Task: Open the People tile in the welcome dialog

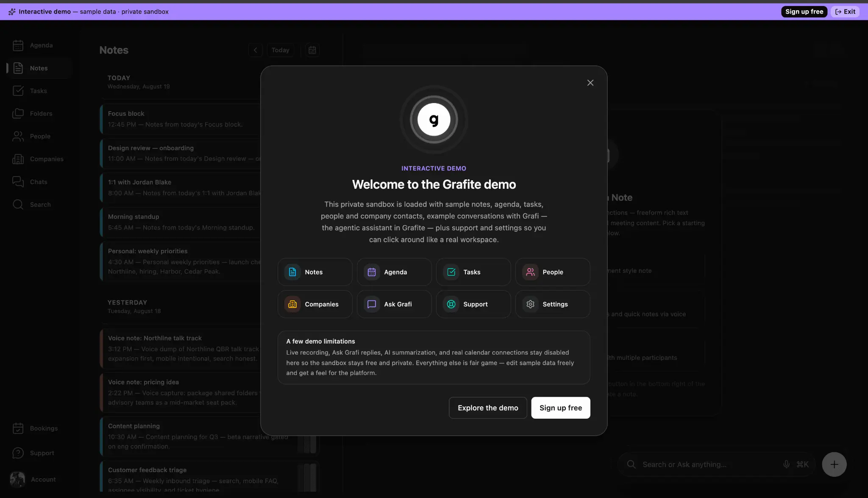Action: (553, 272)
